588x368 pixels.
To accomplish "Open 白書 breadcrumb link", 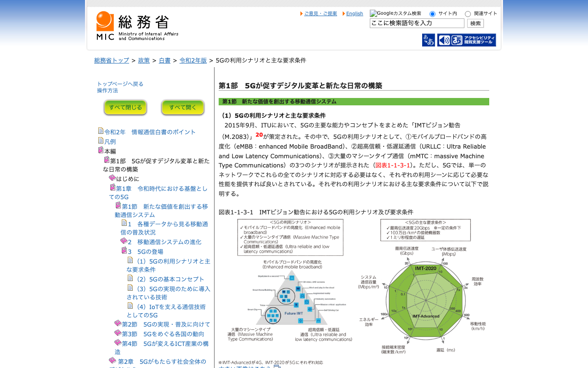I will 165,60.
